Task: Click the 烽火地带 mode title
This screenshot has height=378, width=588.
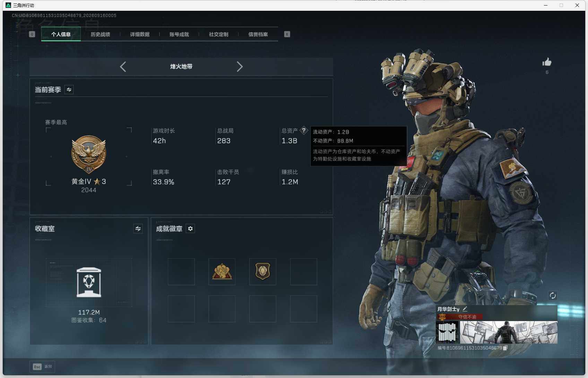Action: (181, 67)
